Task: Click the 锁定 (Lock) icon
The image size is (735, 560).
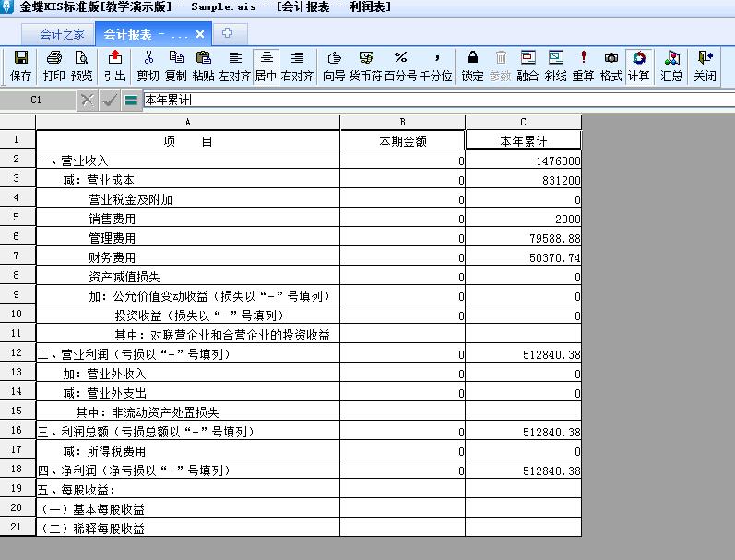Action: click(472, 66)
